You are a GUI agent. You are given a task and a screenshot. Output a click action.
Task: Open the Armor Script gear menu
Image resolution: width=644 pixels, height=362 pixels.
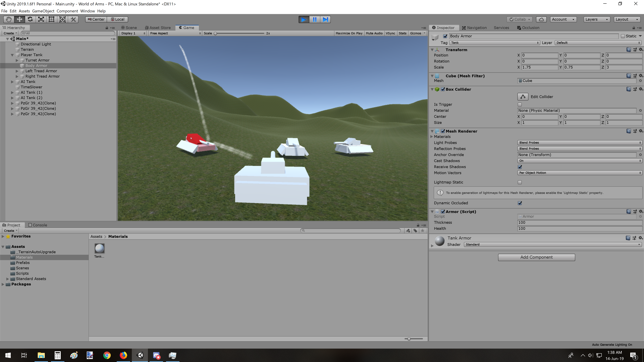(x=641, y=211)
